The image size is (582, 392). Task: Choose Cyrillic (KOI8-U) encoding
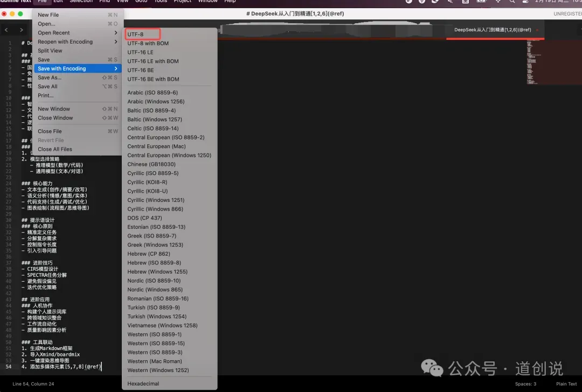click(170, 191)
